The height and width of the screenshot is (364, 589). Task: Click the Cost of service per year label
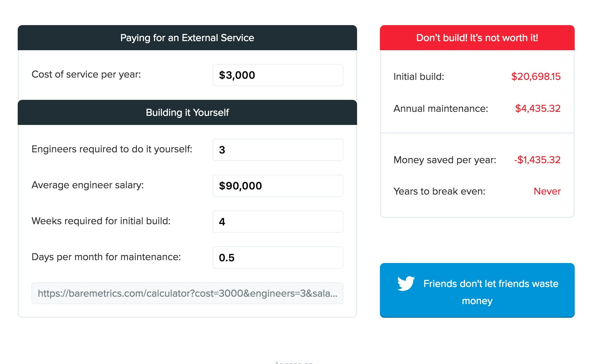coord(86,74)
